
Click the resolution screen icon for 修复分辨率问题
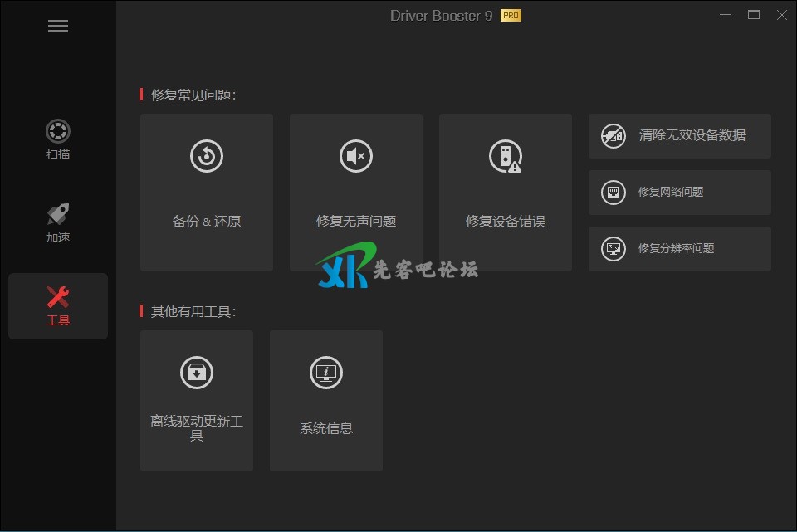pyautogui.click(x=614, y=249)
